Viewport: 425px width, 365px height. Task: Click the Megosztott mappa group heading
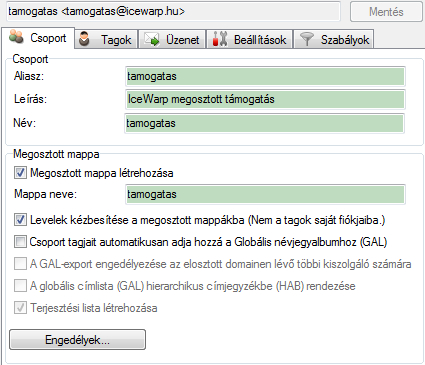[56, 154]
